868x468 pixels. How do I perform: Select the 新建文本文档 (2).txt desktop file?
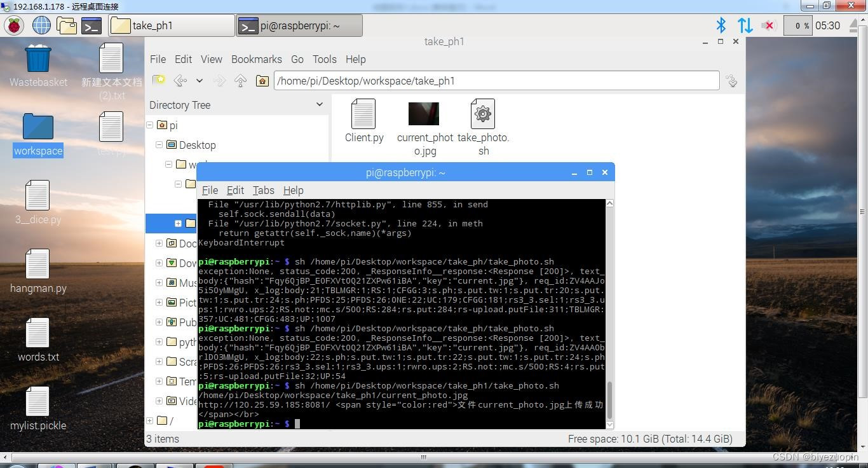[111, 72]
